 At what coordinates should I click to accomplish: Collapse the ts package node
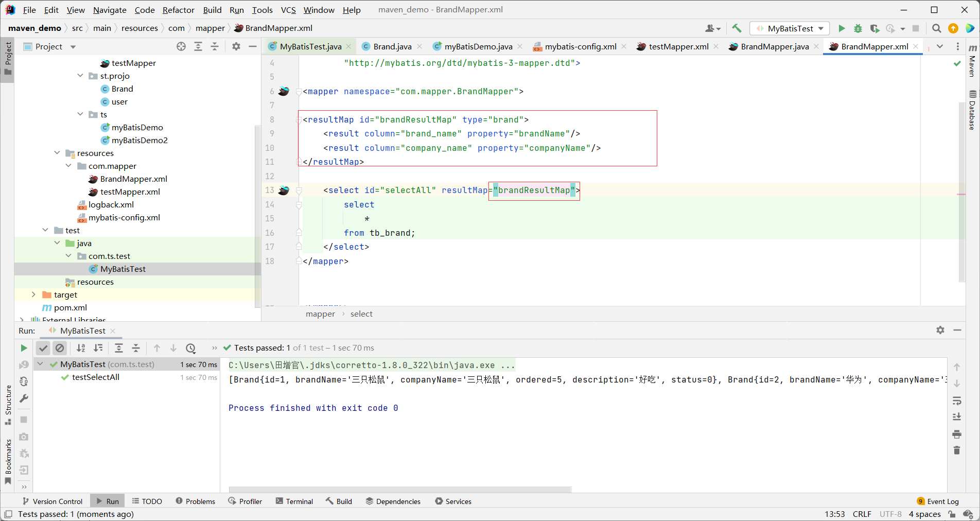pos(80,114)
